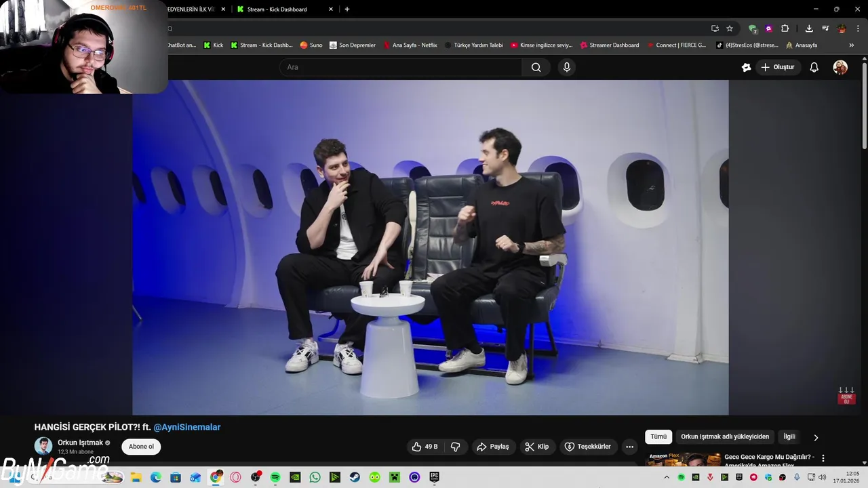
Task: Open File Explorer from taskbar
Action: coord(136,477)
